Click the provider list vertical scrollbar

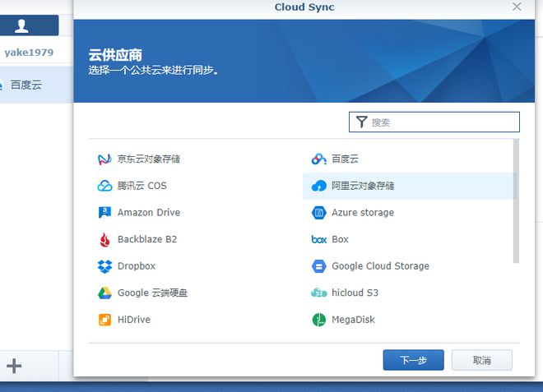pos(517,201)
